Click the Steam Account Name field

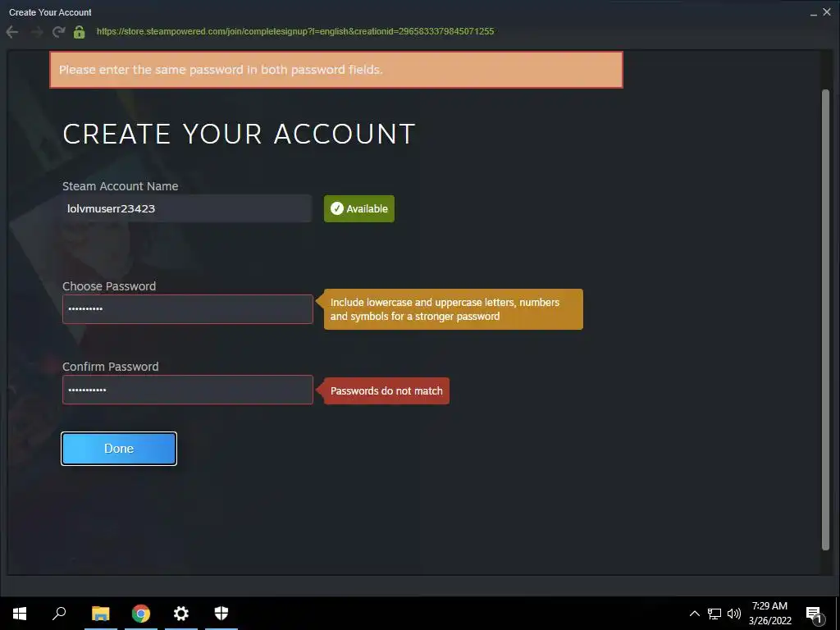pyautogui.click(x=187, y=208)
